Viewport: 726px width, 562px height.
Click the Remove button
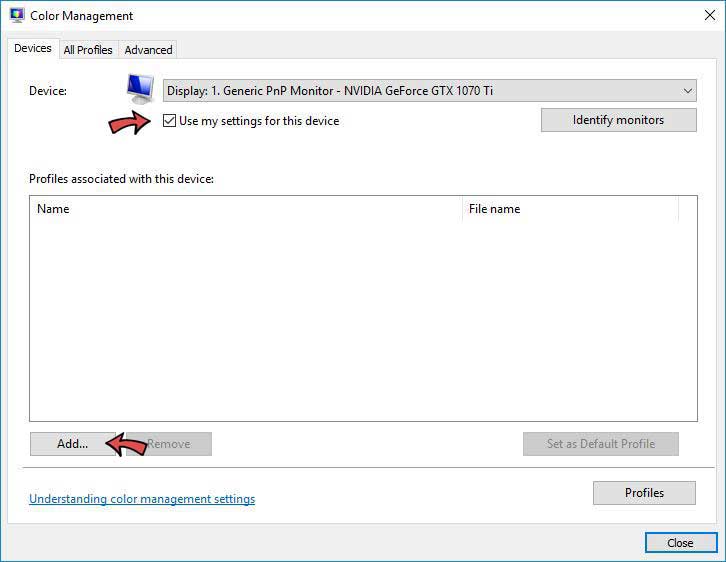(169, 444)
